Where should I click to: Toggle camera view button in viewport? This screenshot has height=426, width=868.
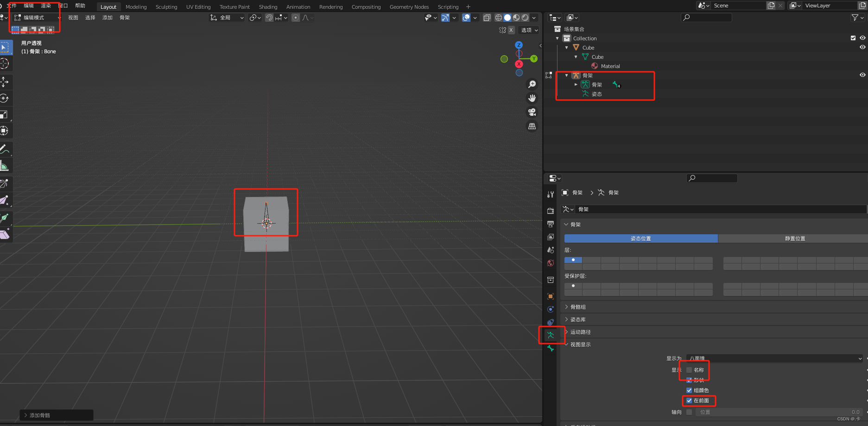tap(532, 112)
